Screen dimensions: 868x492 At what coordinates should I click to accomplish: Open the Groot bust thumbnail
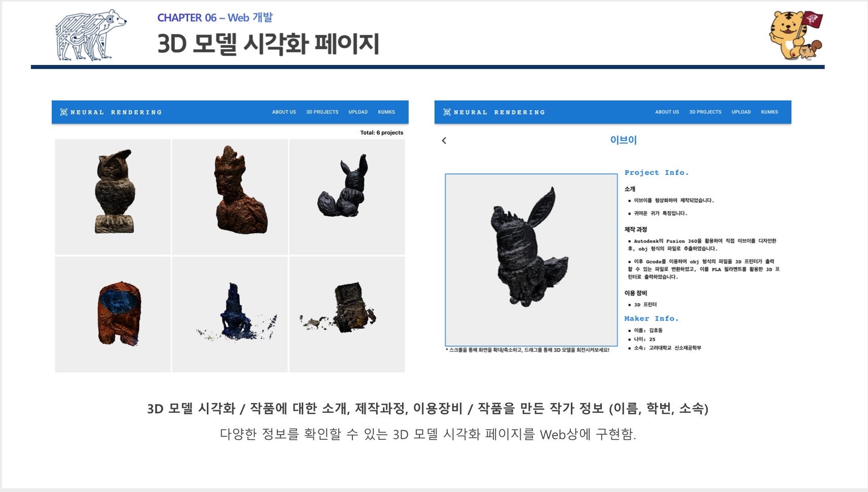[x=230, y=197]
